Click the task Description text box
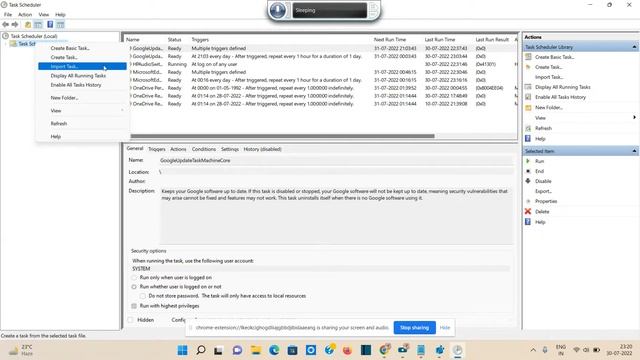 (x=336, y=216)
